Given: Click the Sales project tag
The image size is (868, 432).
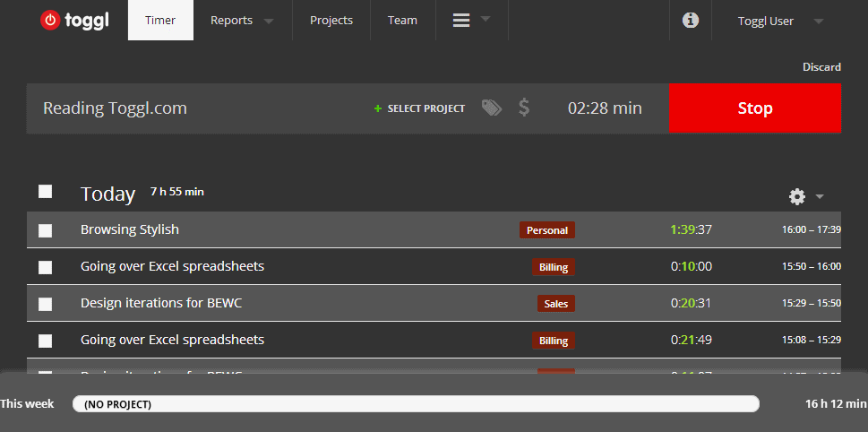Looking at the screenshot, I should pos(555,304).
